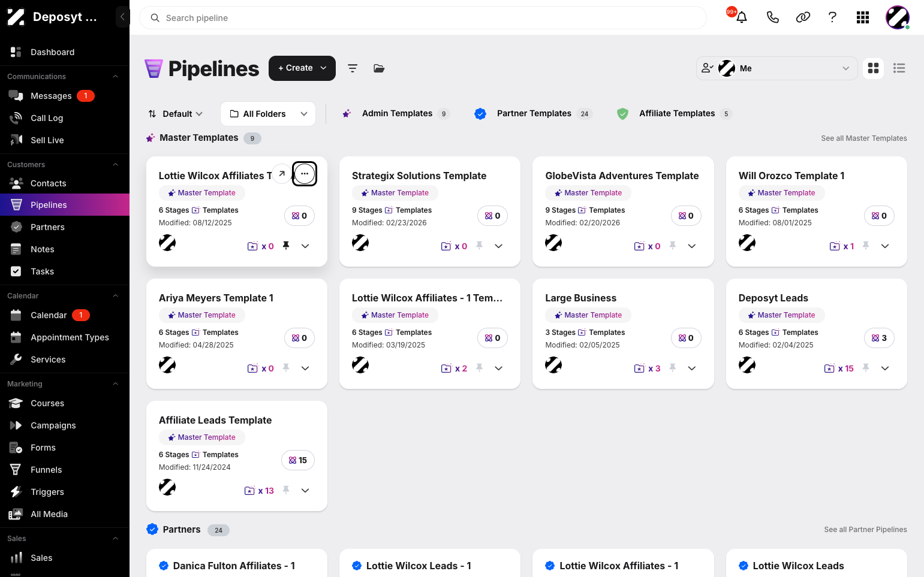Open the link chain icon in the header
The width and height of the screenshot is (924, 577).
pos(803,17)
